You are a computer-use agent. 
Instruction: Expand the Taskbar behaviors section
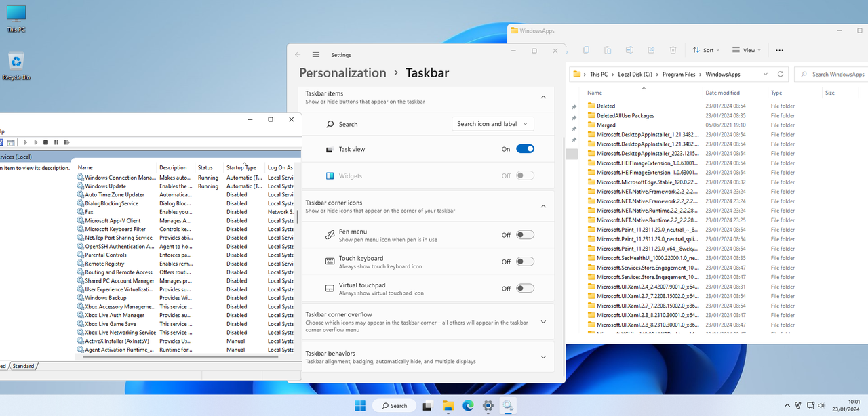[x=543, y=357]
